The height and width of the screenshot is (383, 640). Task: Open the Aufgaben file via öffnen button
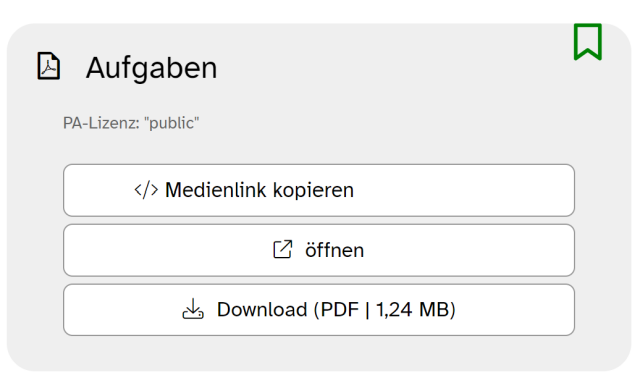tap(319, 250)
